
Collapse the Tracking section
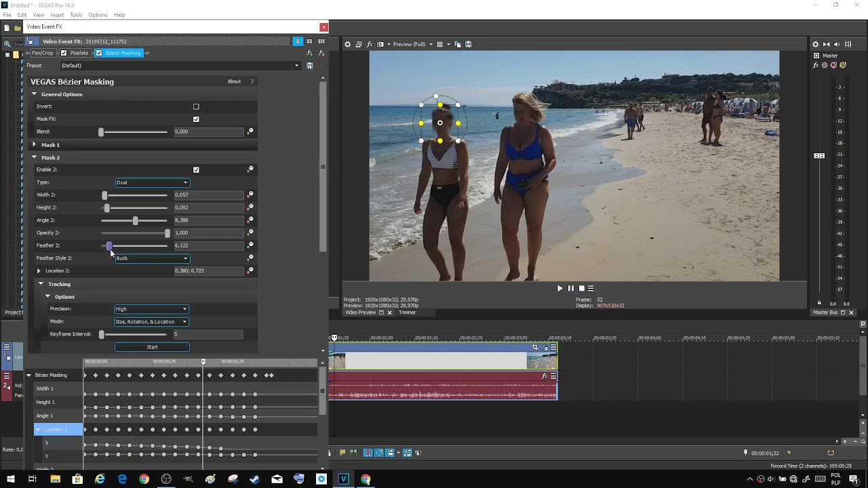coord(41,284)
